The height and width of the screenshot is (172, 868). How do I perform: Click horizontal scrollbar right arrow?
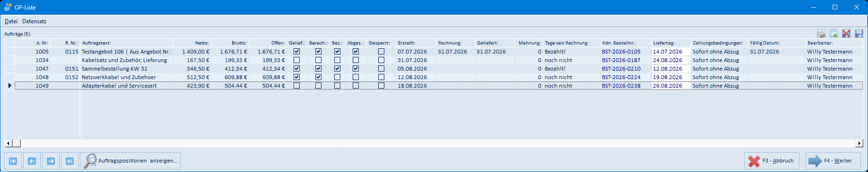click(859, 143)
